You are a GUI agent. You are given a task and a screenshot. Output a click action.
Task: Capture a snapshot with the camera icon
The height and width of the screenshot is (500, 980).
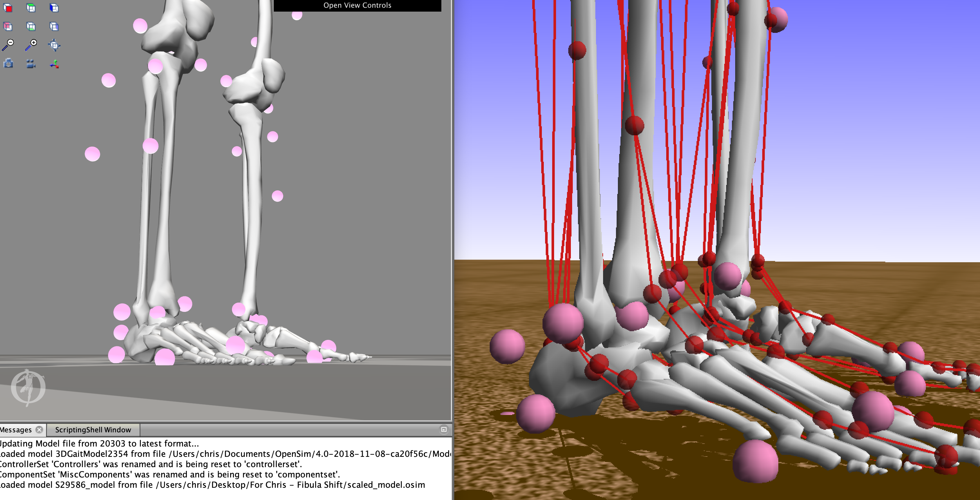coord(8,63)
